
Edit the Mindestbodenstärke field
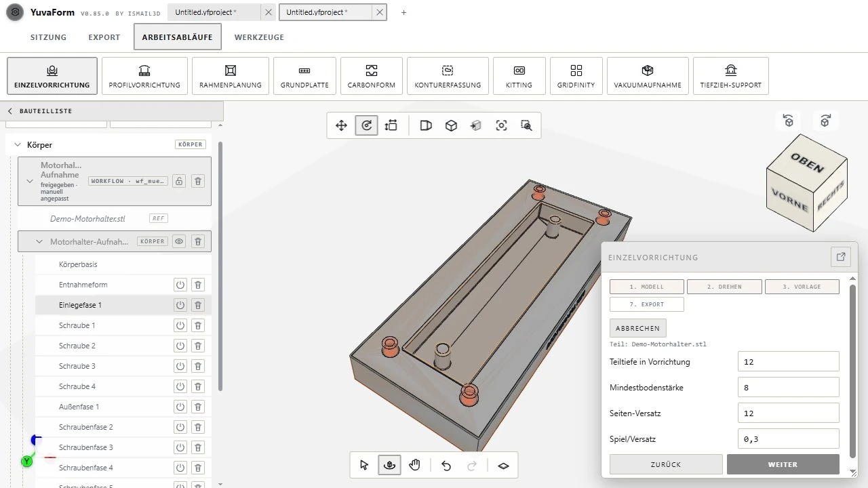tap(789, 387)
